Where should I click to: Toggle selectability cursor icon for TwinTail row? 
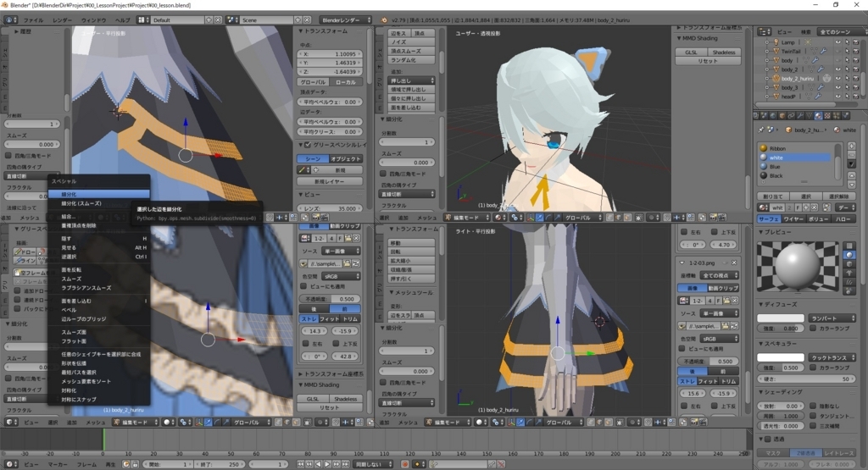(x=847, y=51)
